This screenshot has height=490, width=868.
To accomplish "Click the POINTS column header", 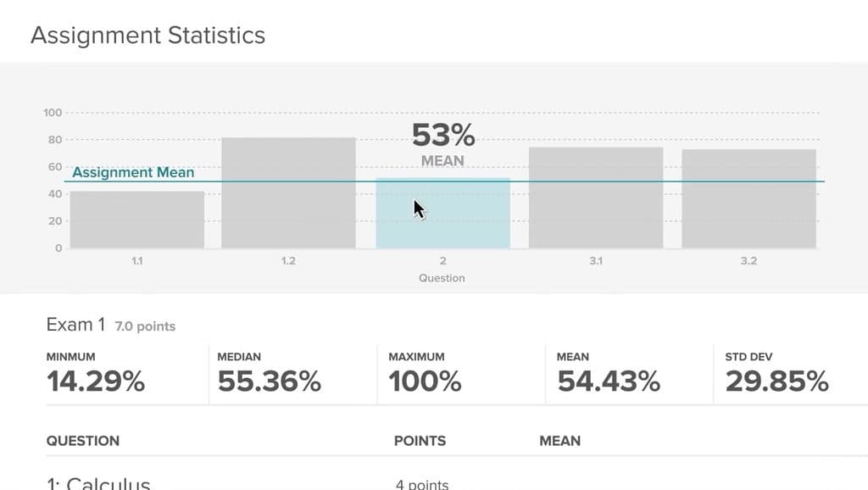I will [x=420, y=441].
